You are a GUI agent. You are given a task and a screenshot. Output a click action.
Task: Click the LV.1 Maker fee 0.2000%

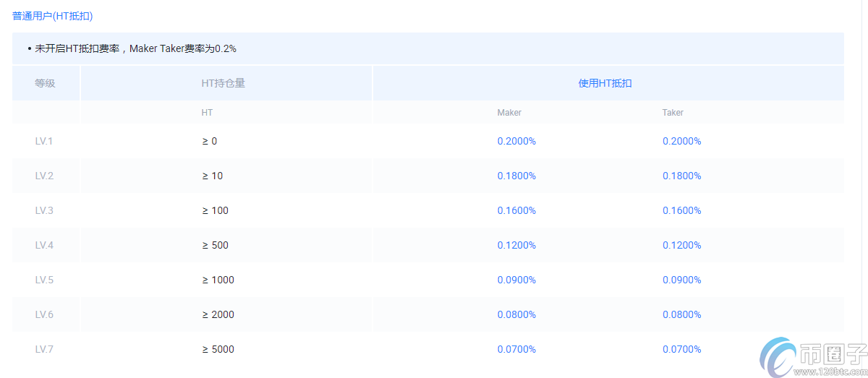point(516,141)
